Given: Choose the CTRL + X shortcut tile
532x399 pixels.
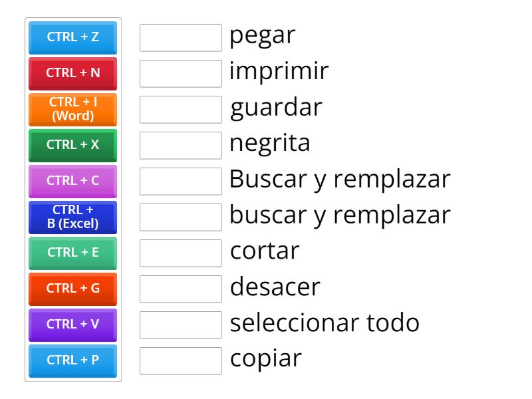Looking at the screenshot, I should 72,145.
